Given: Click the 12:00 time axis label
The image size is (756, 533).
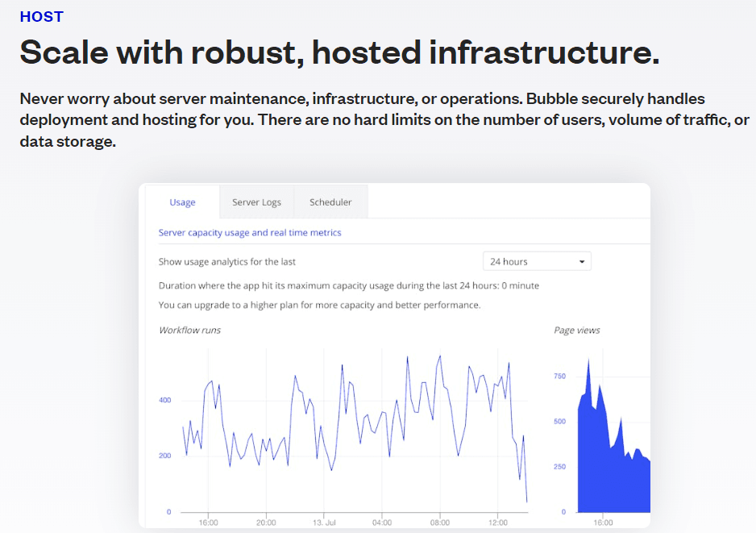Looking at the screenshot, I should pos(498,523).
